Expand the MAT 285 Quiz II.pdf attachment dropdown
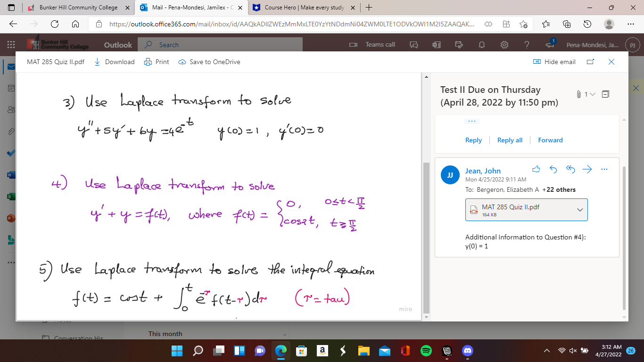This screenshot has width=644, height=362. [579, 210]
